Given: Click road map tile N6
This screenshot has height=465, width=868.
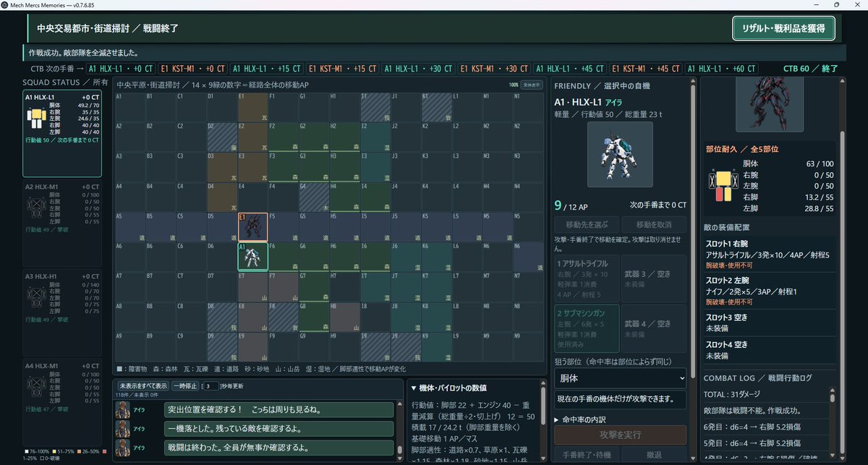Looking at the screenshot, I should (529, 256).
